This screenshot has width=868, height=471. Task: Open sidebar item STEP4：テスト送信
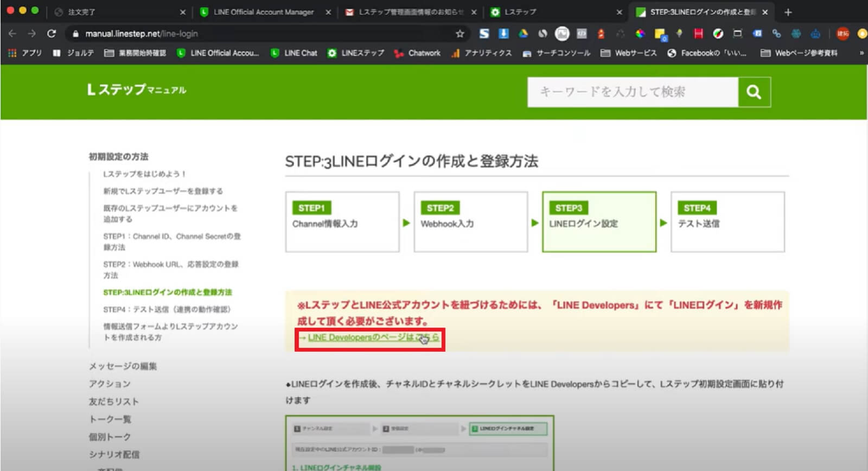[x=167, y=309]
